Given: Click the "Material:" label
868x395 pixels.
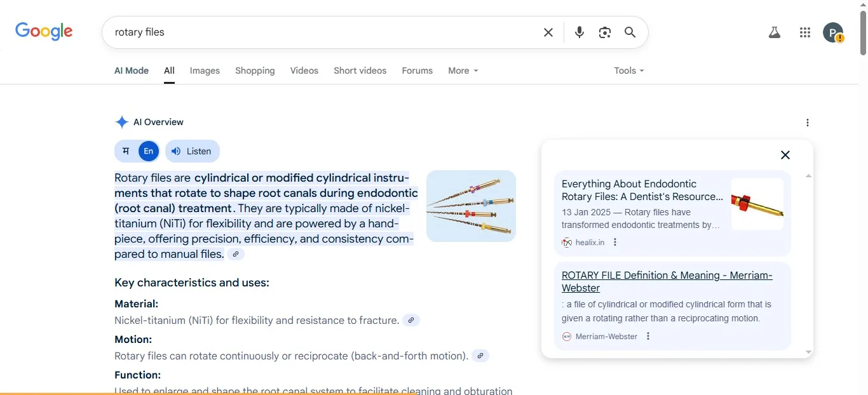Looking at the screenshot, I should pyautogui.click(x=136, y=304).
